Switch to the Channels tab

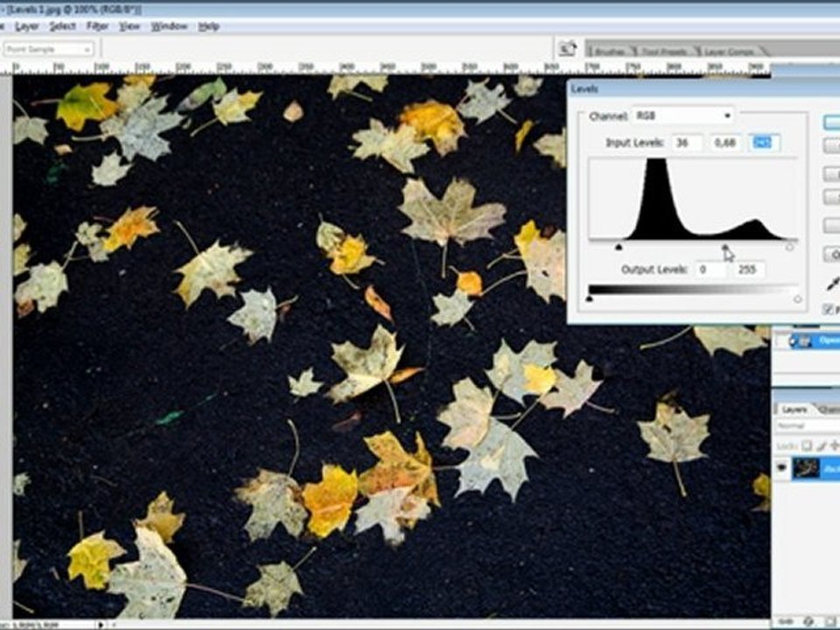click(x=829, y=409)
